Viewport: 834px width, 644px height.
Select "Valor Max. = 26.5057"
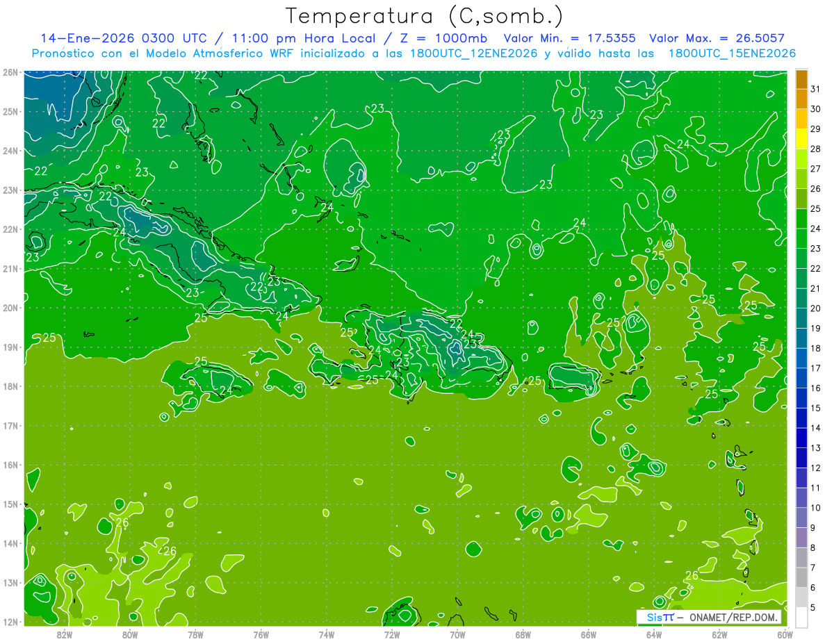pyautogui.click(x=717, y=38)
